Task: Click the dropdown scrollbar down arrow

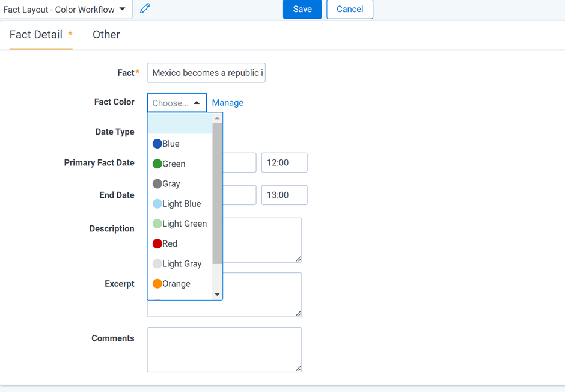Action: point(217,295)
